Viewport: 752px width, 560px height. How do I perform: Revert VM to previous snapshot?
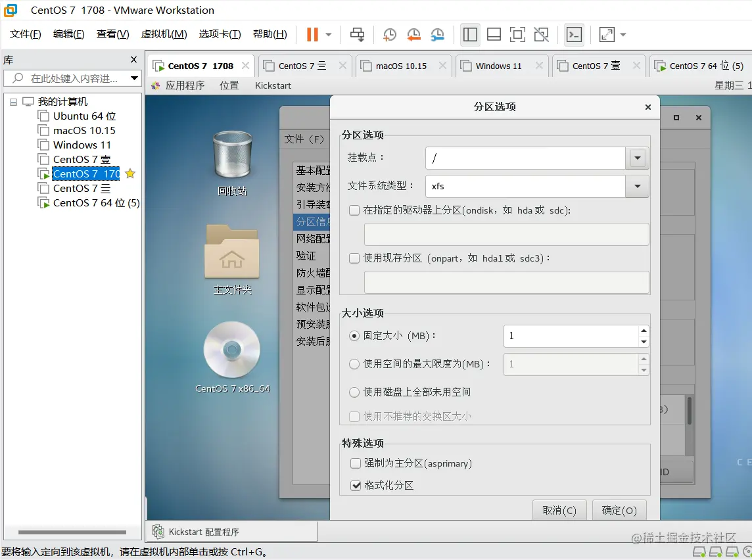tap(413, 35)
